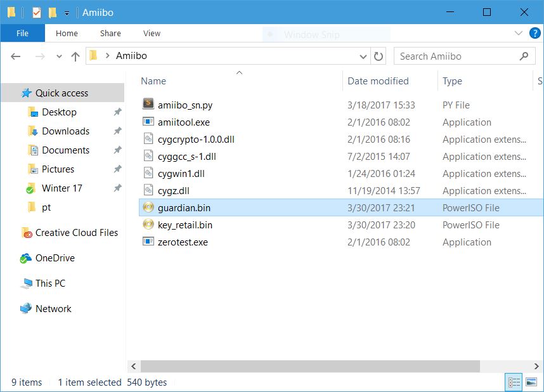The height and width of the screenshot is (392, 544).
Task: Click the Forward navigation arrow
Action: point(40,56)
